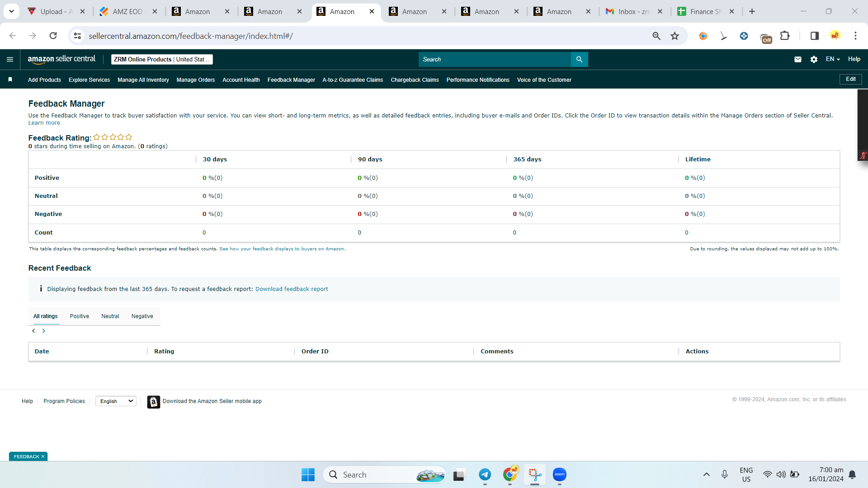Image resolution: width=868 pixels, height=488 pixels.
Task: Switch to the Positive feedback tab
Action: point(80,316)
